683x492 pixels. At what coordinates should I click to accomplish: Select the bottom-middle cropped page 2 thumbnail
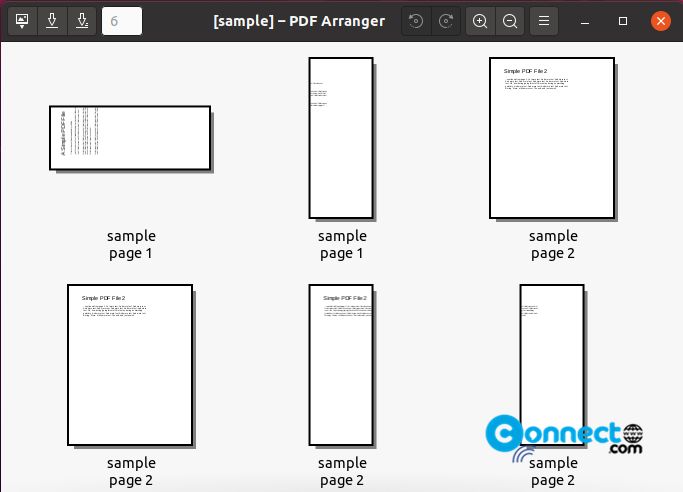(x=341, y=365)
